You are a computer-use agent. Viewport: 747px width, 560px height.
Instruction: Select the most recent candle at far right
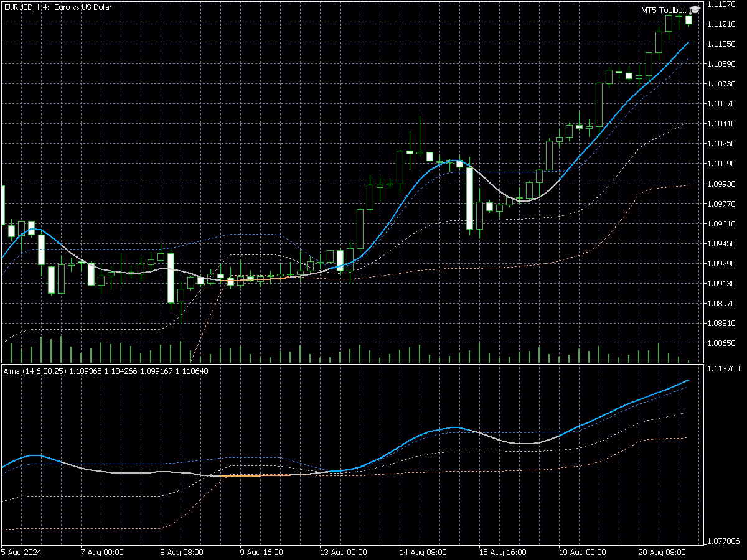pyautogui.click(x=689, y=20)
